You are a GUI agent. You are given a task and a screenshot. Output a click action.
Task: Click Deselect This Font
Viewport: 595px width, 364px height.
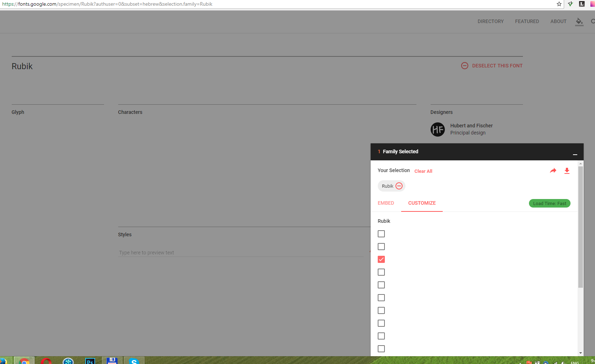(x=497, y=66)
